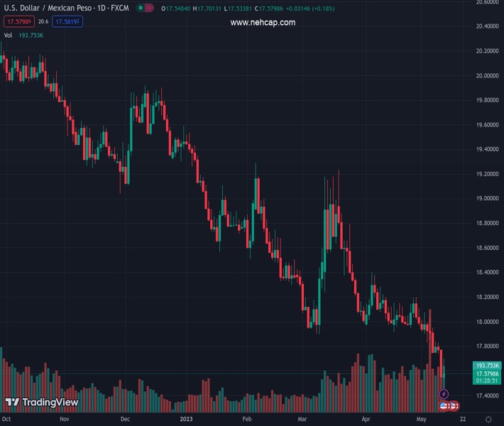Viewport: 504px width, 426px height.
Task: Click the market status pill indicator
Action: pyautogui.click(x=145, y=8)
